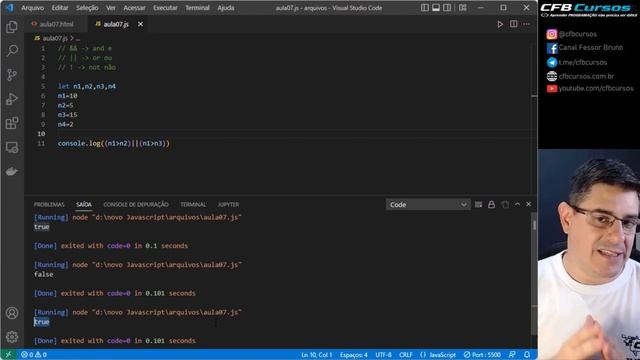Switch to the Jupyter panel tab
The image size is (640, 360).
point(228,204)
